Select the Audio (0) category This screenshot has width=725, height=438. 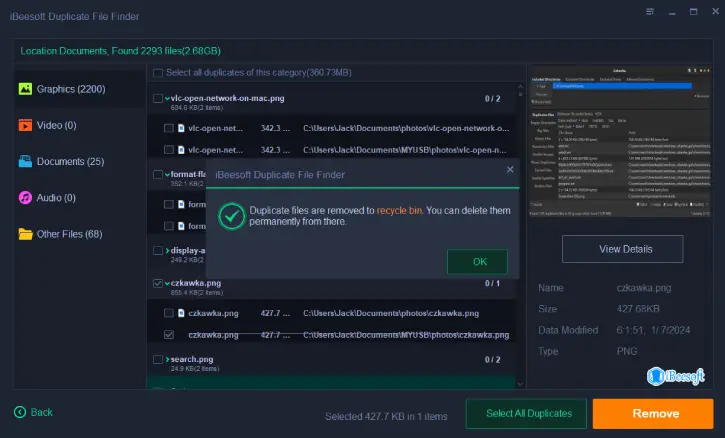(80, 197)
